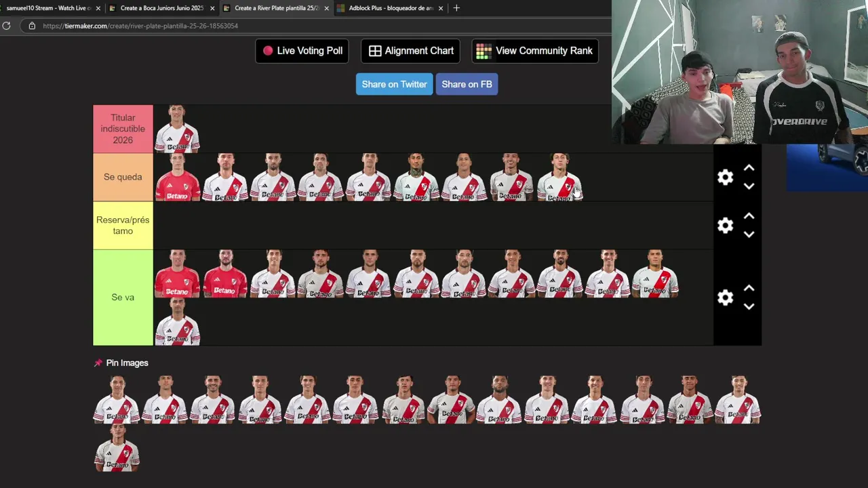Open a new browser tab
The height and width of the screenshot is (488, 868).
pos(456,8)
